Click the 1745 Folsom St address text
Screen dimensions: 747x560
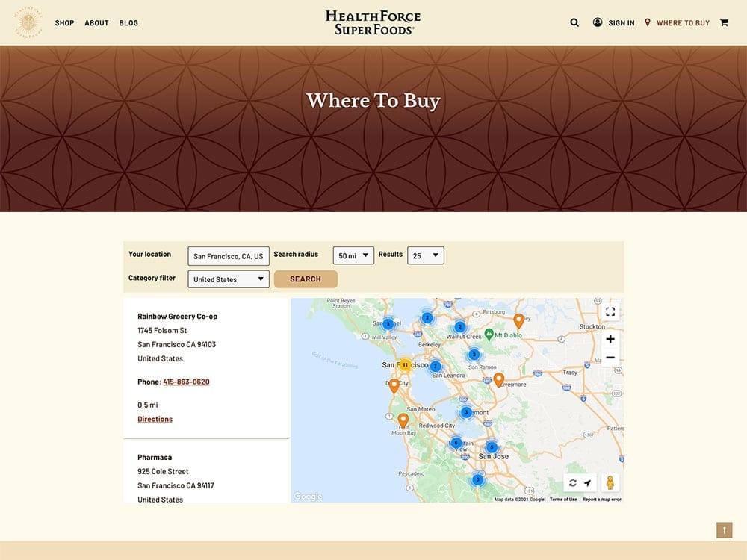(162, 331)
